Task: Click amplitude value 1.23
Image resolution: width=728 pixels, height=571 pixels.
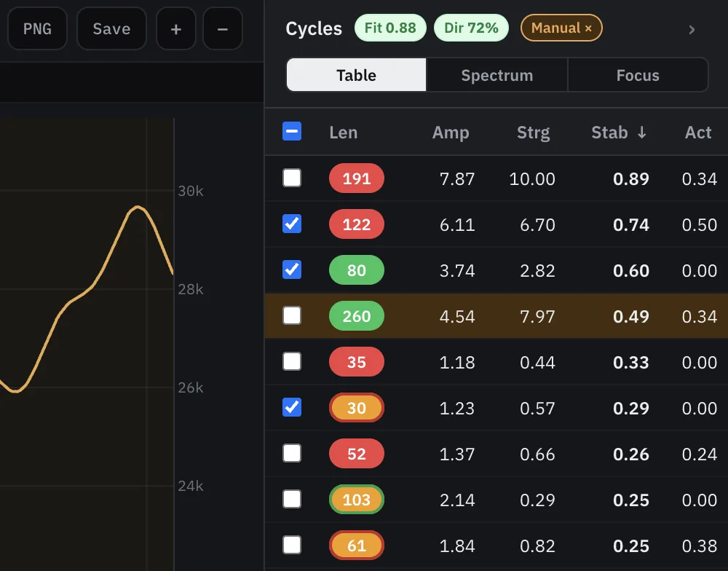Action: click(x=457, y=409)
